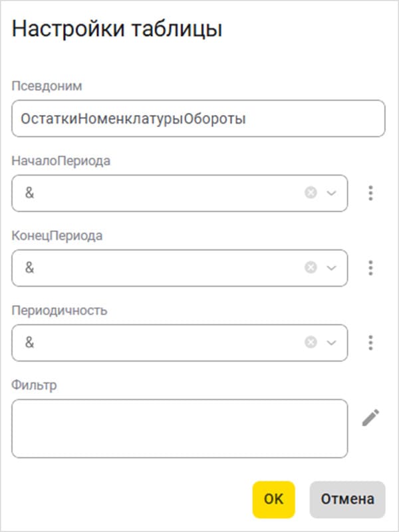Clear the КонецПериода field value

(311, 267)
